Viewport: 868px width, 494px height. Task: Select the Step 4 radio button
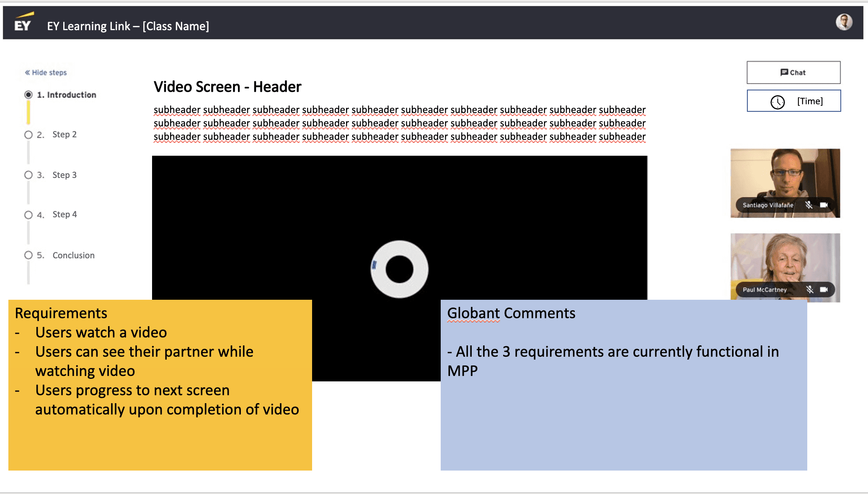28,215
